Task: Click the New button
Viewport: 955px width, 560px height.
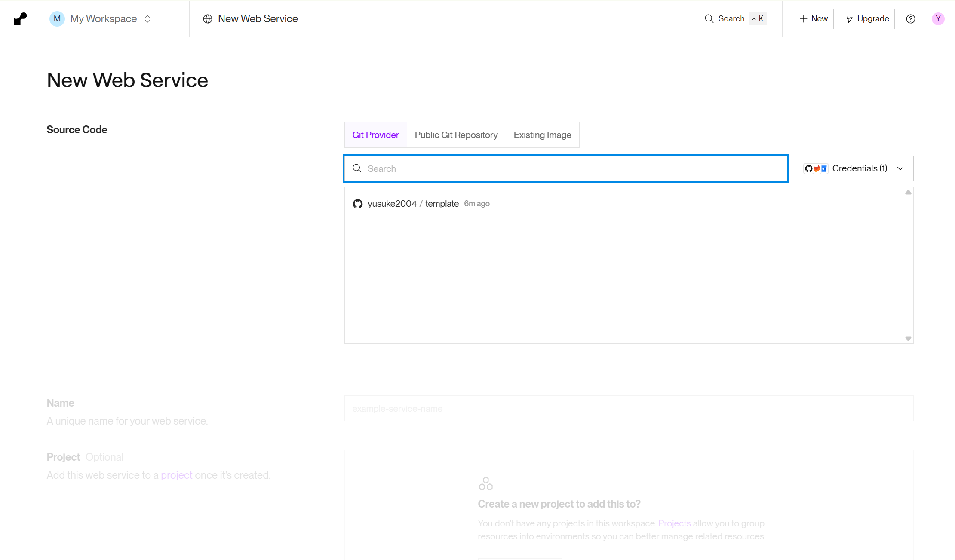Action: (813, 19)
